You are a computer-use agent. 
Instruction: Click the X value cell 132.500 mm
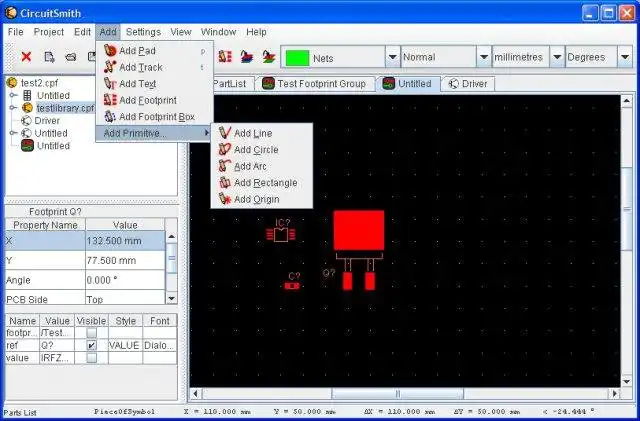click(x=125, y=241)
